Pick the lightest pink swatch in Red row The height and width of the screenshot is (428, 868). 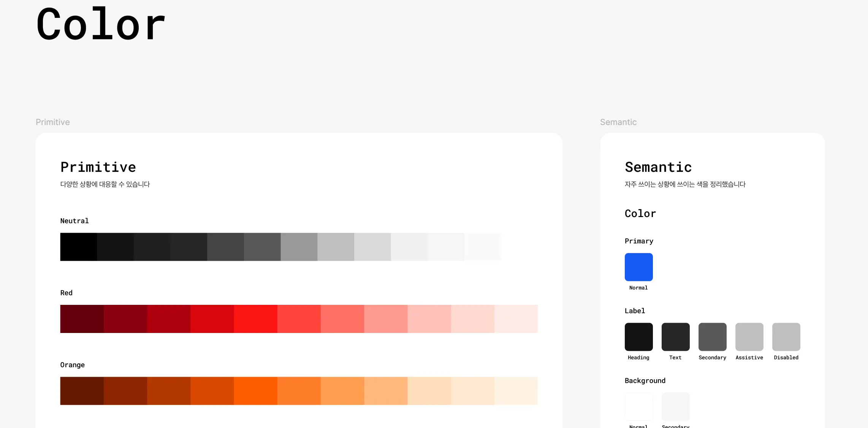click(x=516, y=319)
